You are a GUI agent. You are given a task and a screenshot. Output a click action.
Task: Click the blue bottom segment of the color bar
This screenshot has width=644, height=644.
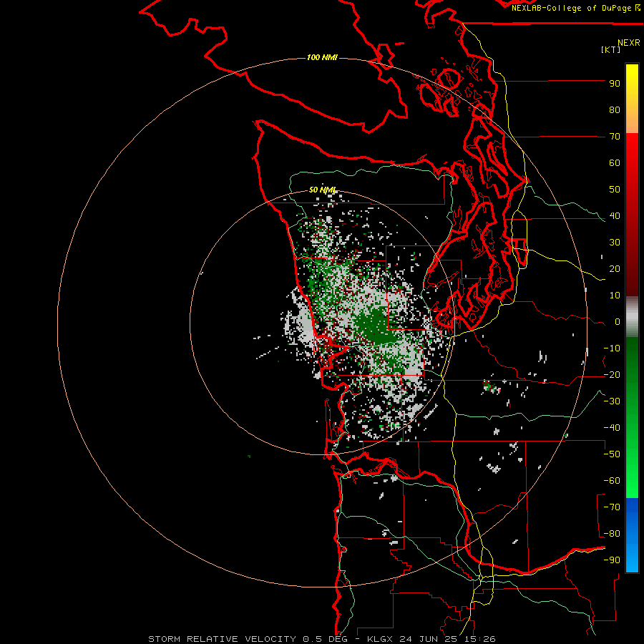[632, 535]
